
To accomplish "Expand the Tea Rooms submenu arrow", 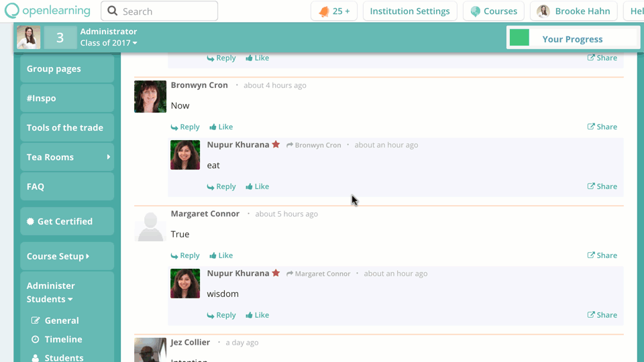I will 109,157.
